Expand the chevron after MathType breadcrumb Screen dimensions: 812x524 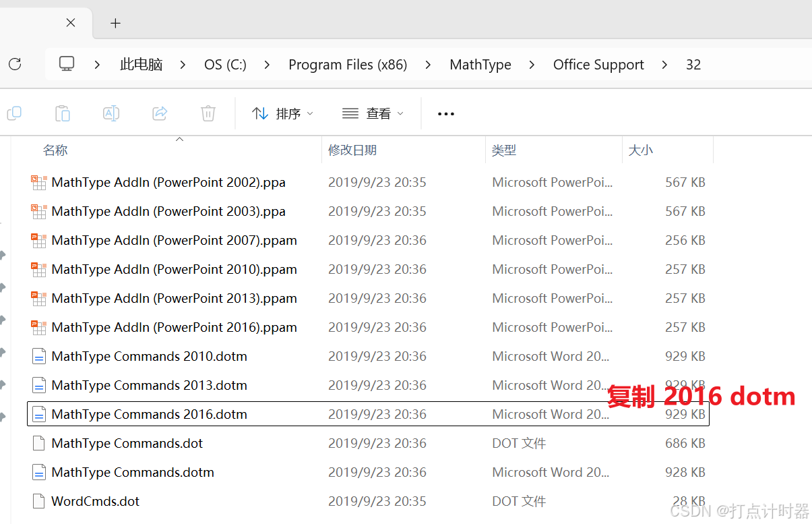click(x=532, y=65)
